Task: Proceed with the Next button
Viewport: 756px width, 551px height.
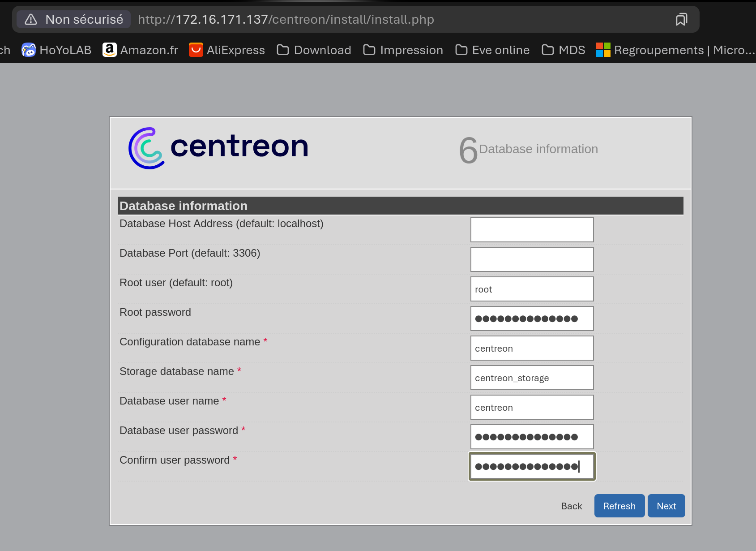Action: 666,506
